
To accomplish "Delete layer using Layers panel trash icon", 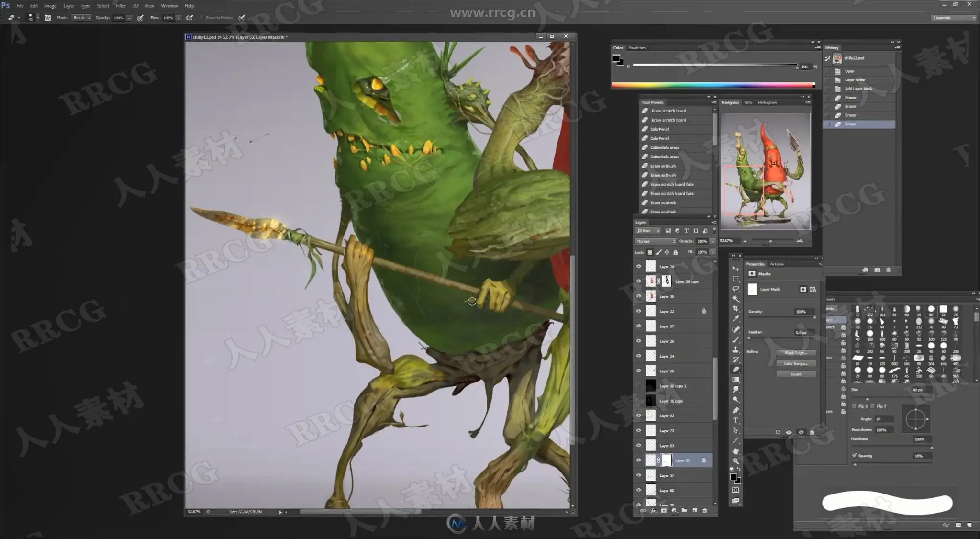I will [x=704, y=511].
